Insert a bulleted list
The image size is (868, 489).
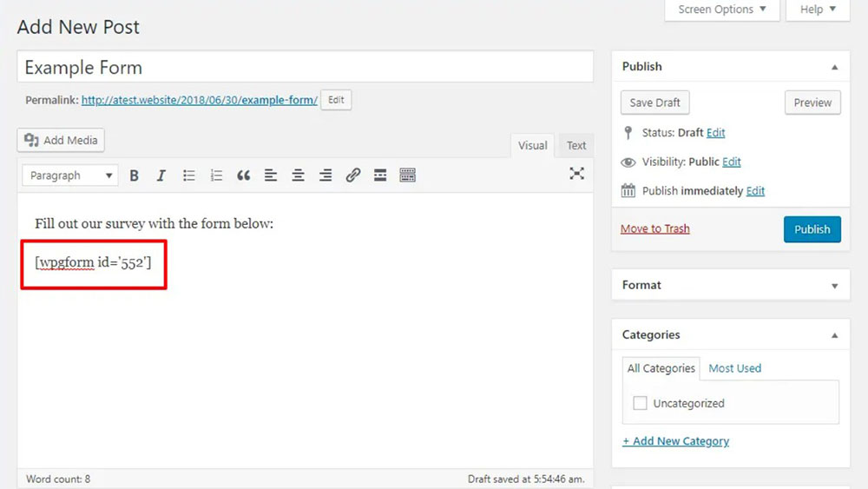pyautogui.click(x=188, y=175)
